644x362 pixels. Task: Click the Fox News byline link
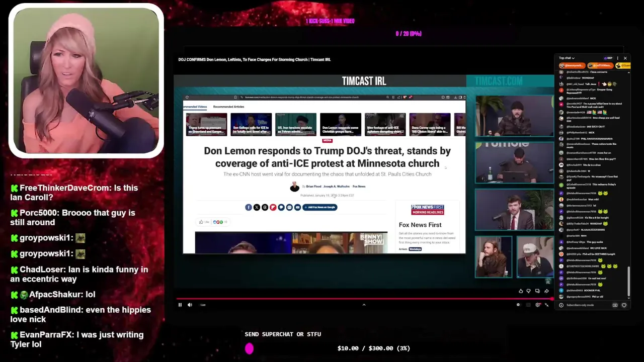[x=359, y=187]
